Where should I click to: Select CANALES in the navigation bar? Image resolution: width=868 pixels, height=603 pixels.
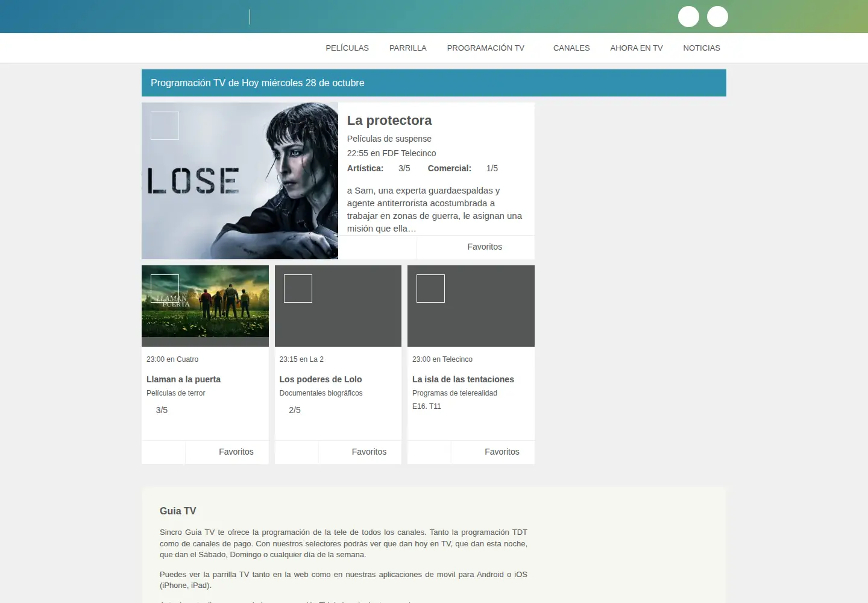[571, 48]
